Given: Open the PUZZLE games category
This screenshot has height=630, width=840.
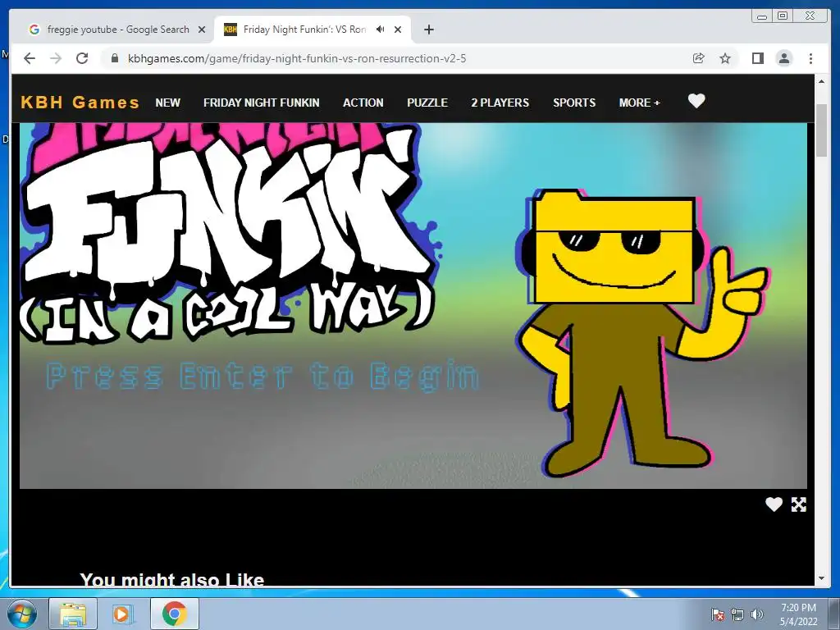Looking at the screenshot, I should pos(427,103).
